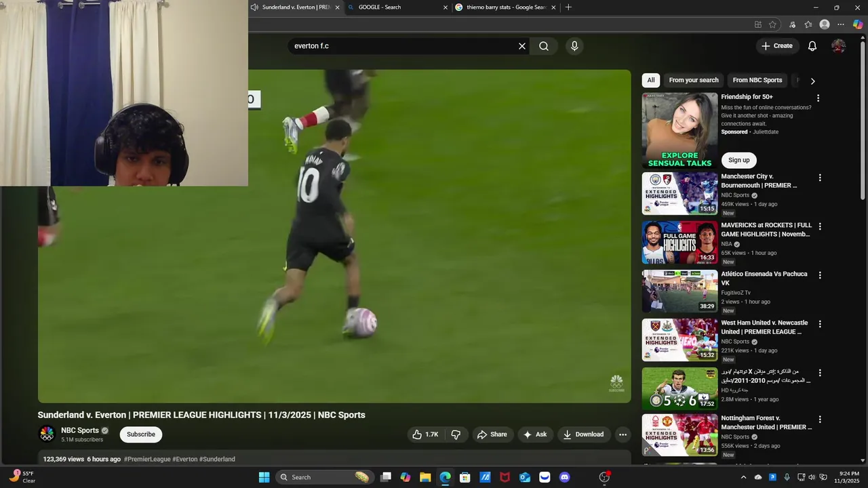Click the #Sunderland hashtag link
Screen dimensions: 868x488
coord(217,459)
